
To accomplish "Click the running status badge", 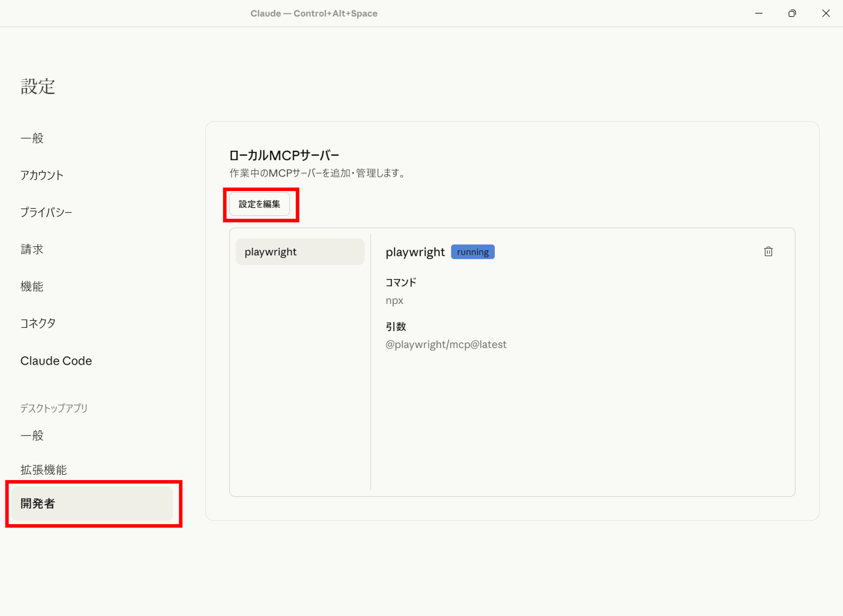I will (473, 252).
